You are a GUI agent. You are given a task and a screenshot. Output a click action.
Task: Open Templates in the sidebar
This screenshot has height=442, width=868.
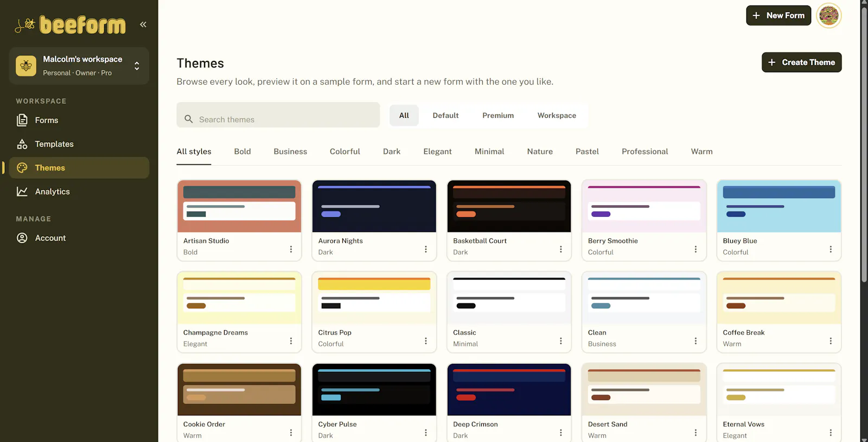click(79, 144)
